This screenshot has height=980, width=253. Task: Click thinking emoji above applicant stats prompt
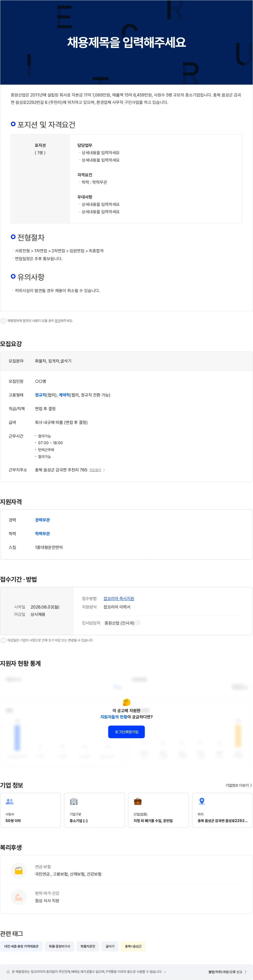tap(126, 702)
